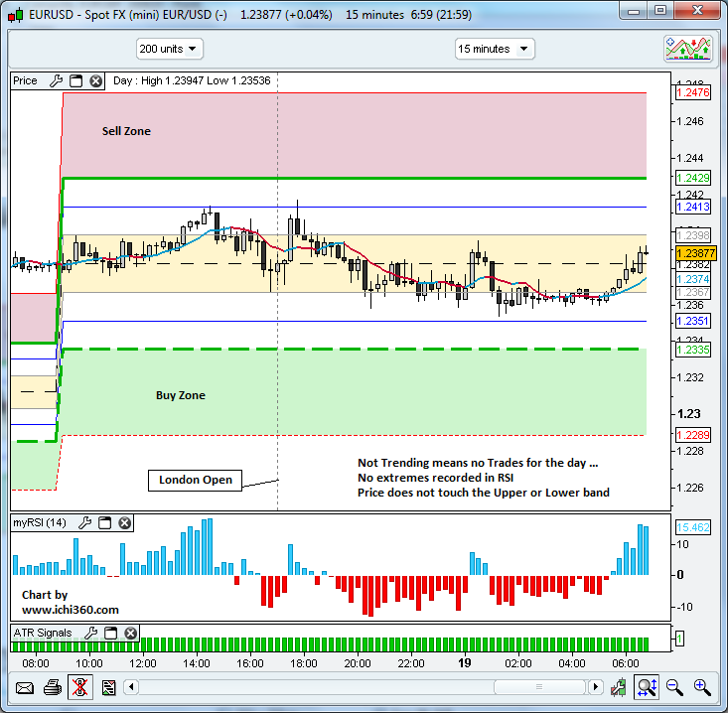Maximize the Price panel window icon
The image size is (728, 713).
[75, 81]
